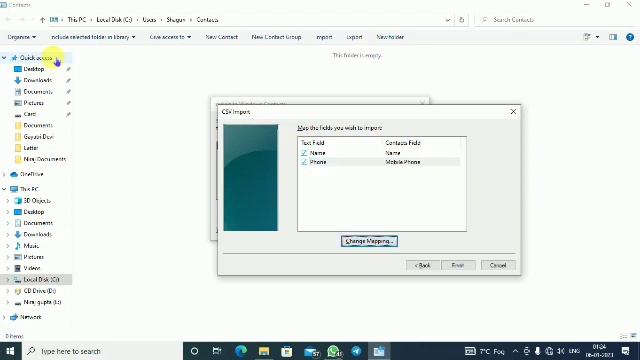640x360 pixels.
Task: Close the CSV Import dialog
Action: [513, 111]
